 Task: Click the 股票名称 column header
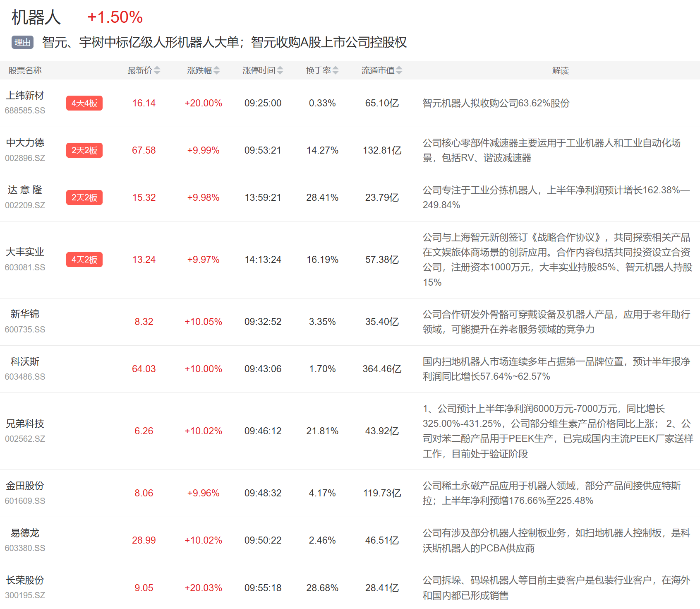click(25, 70)
